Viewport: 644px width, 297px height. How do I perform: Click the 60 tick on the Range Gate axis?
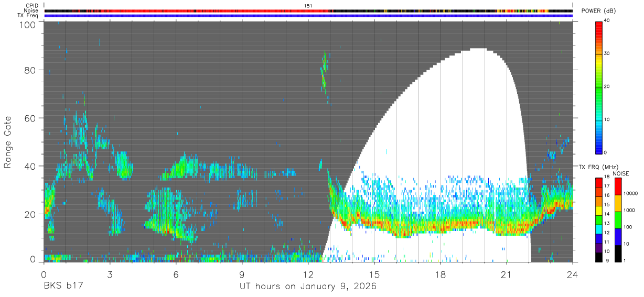pos(29,118)
